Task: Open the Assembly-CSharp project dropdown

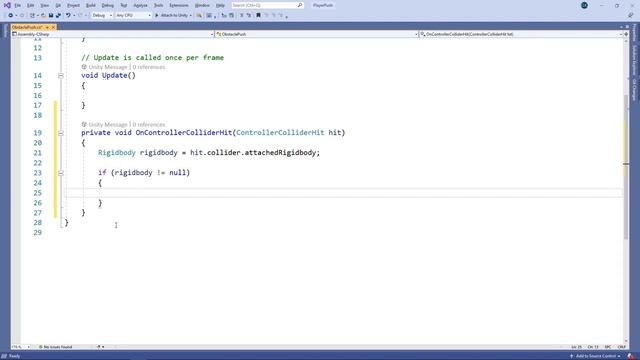Action: tap(113, 34)
